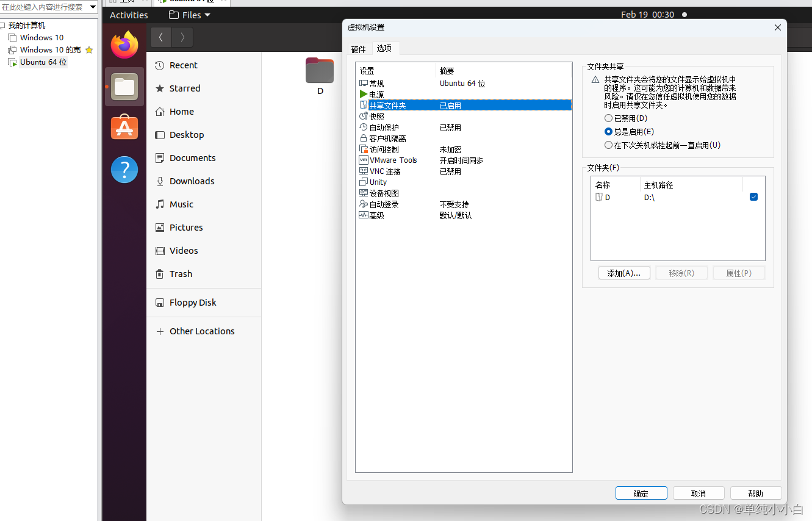812x521 pixels.
Task: Click the library search input field
Action: click(x=43, y=7)
